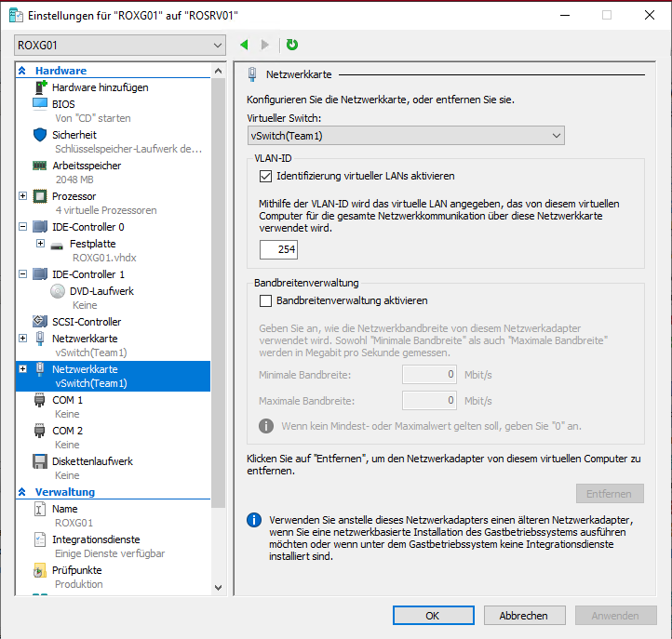Collapse the Verwaltung section chevron

[x=22, y=492]
